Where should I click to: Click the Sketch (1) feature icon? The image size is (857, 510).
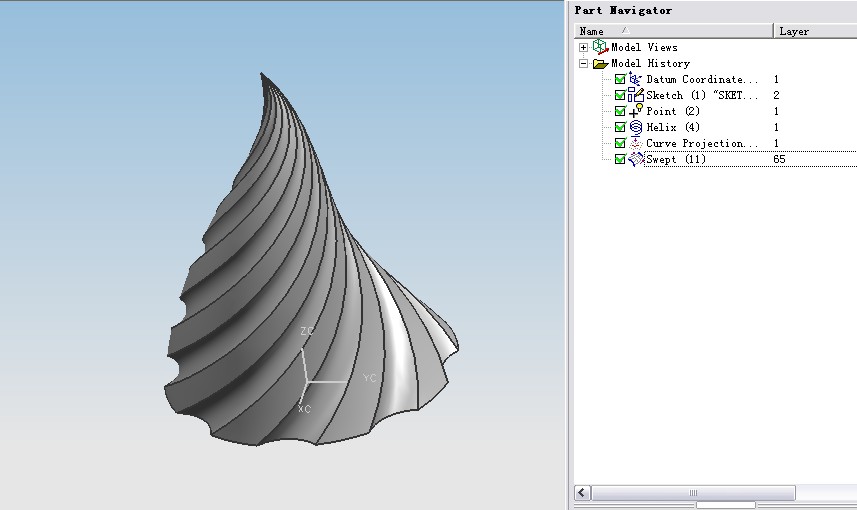click(635, 95)
